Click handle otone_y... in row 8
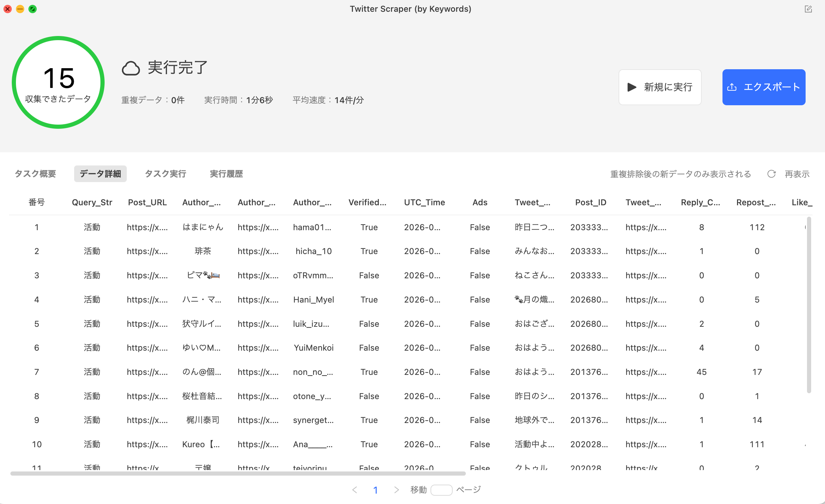Screen dimensions: 825x504 coord(312,396)
